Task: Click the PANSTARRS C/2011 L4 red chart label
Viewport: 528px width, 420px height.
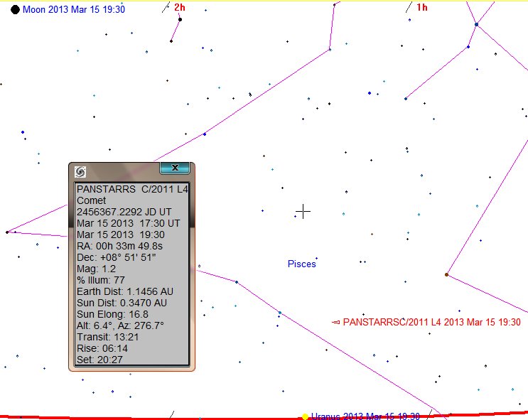Action: (432, 322)
